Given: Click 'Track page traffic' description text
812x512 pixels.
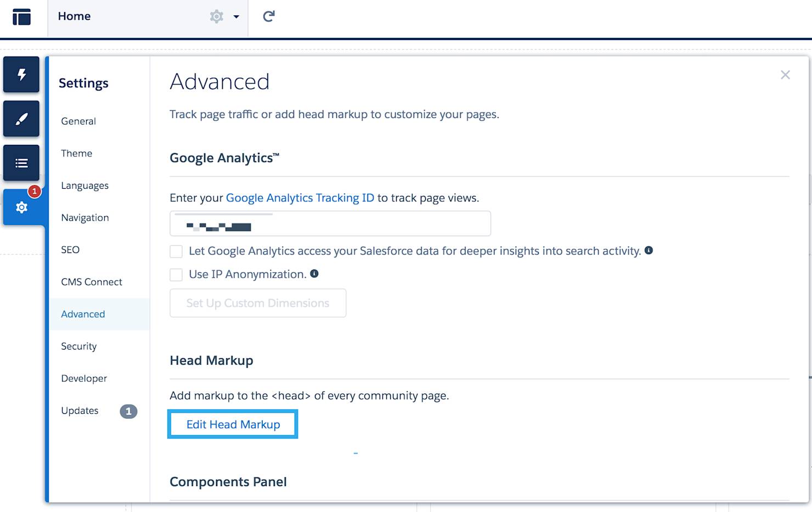Looking at the screenshot, I should (x=334, y=114).
